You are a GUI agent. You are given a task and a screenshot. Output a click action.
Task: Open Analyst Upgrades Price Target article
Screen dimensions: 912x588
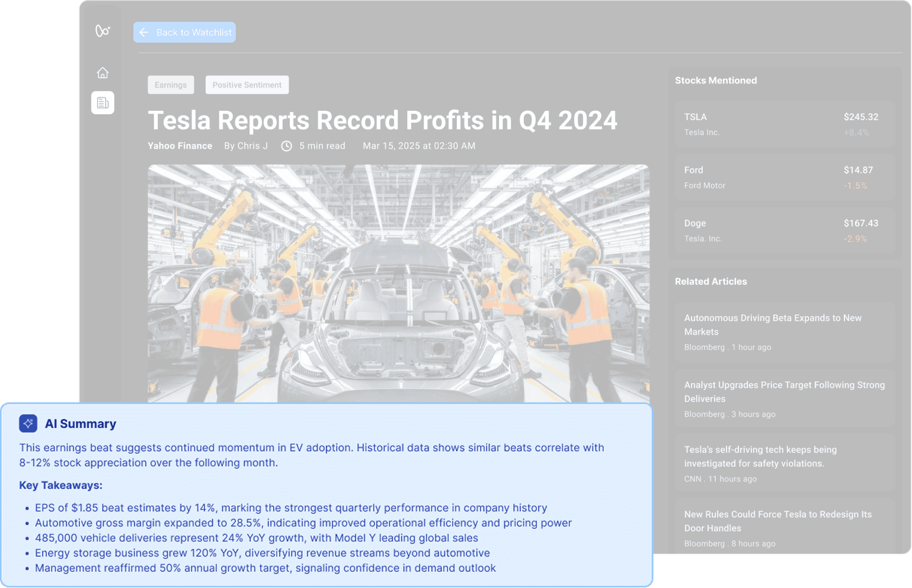[x=784, y=399]
